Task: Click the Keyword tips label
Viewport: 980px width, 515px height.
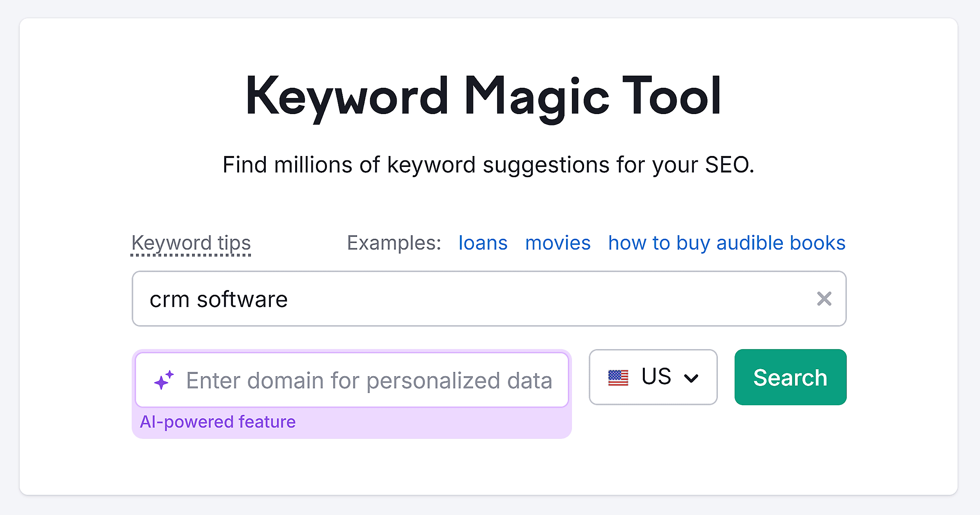Action: (x=191, y=243)
